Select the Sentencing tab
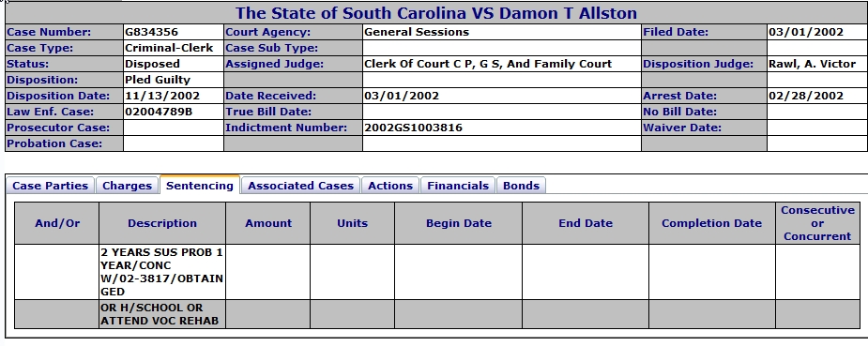This screenshot has width=868, height=346. click(200, 185)
